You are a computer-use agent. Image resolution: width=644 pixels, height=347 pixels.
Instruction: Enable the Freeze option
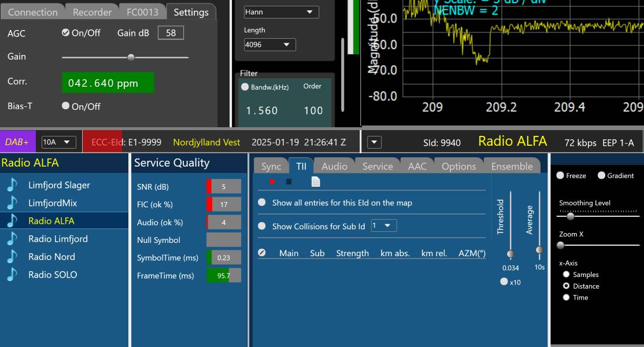point(560,175)
